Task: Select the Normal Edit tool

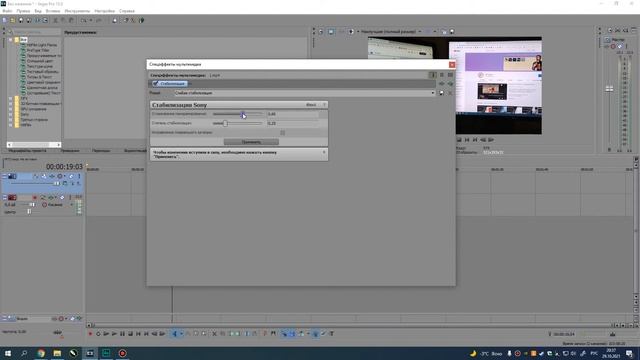Action: coord(175,334)
